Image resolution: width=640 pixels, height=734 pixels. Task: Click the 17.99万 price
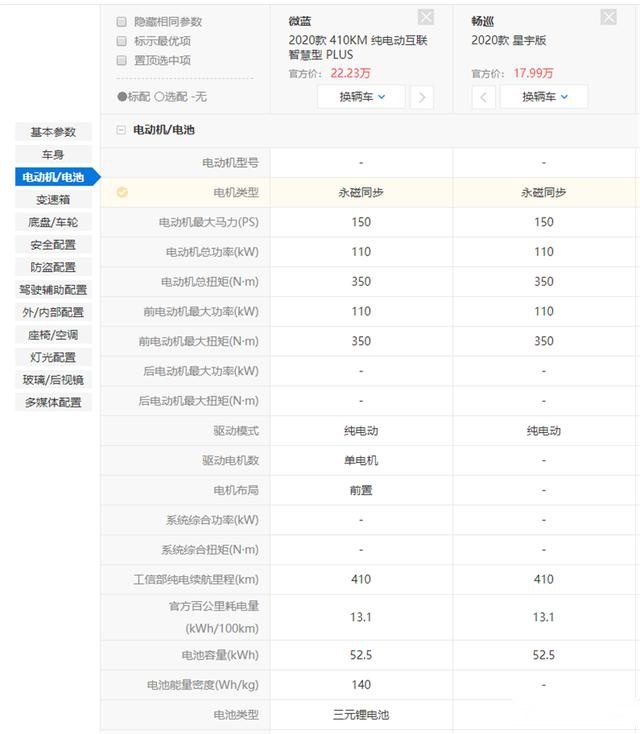pos(533,73)
